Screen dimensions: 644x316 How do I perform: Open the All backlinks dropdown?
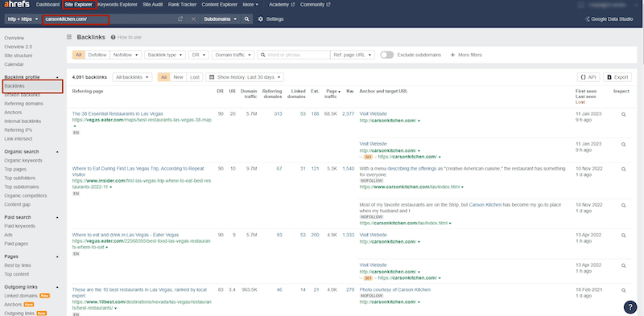coord(132,77)
